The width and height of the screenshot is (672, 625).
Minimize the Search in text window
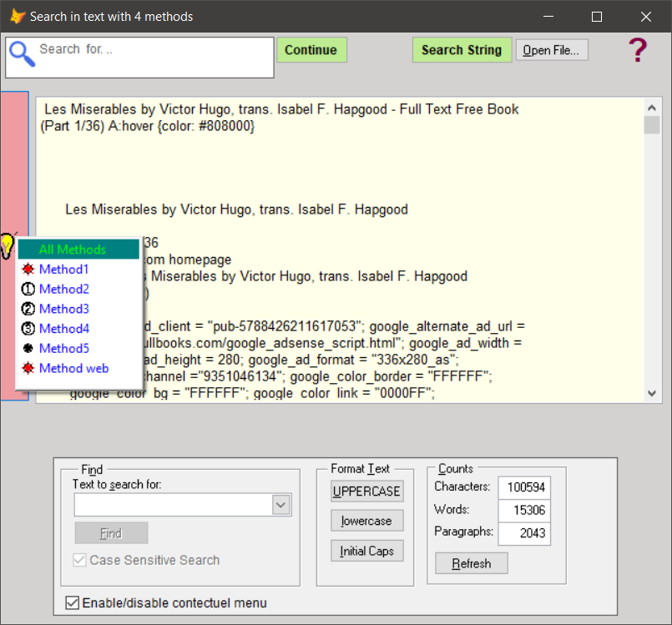pos(548,17)
